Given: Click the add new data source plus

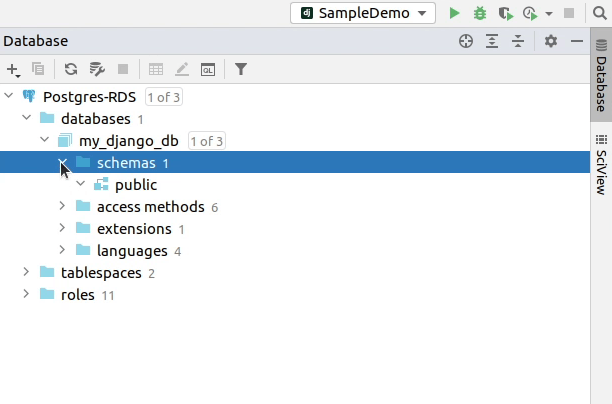Looking at the screenshot, I should [x=12, y=69].
